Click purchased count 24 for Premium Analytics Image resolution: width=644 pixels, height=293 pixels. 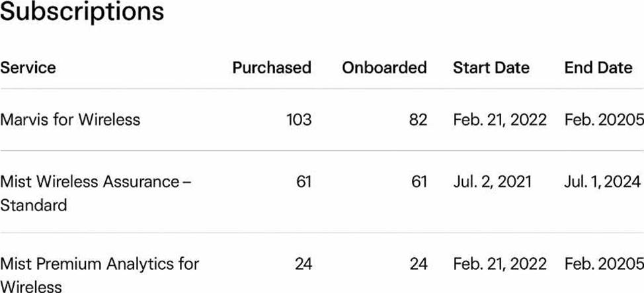(x=303, y=264)
